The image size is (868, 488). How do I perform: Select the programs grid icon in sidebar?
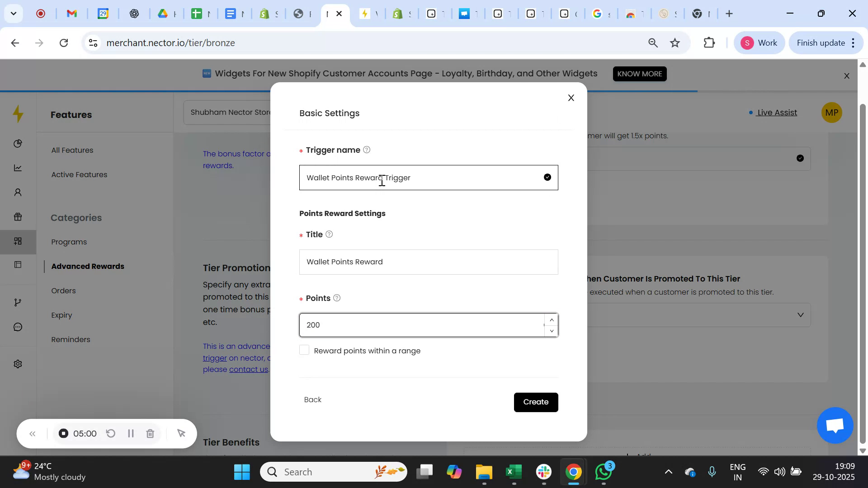pos(18,241)
